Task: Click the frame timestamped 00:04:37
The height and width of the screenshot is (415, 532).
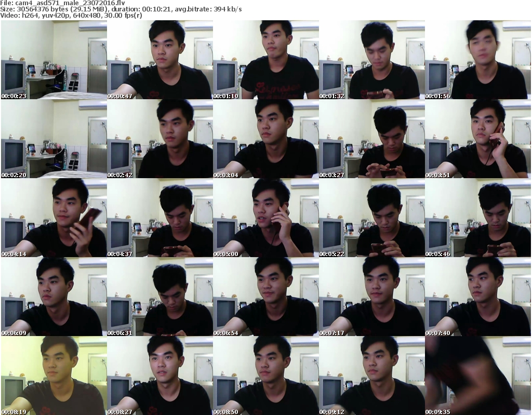Action: pos(160,218)
